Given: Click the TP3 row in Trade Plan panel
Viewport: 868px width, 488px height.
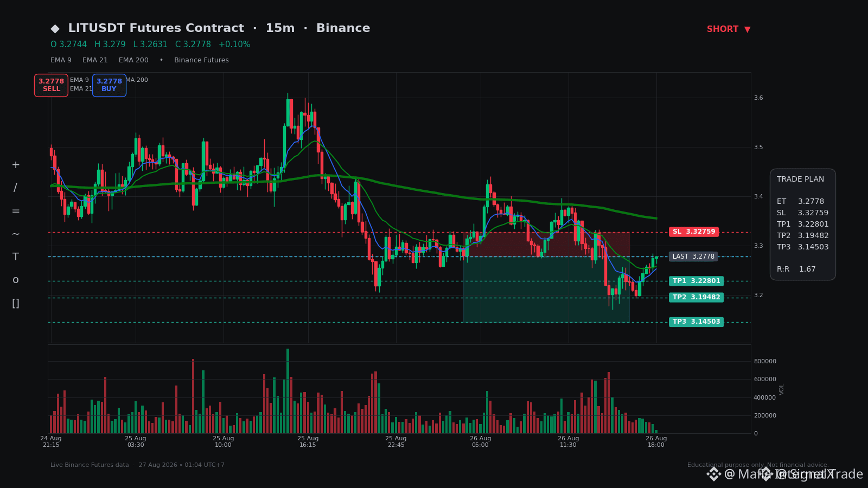Looking at the screenshot, I should point(802,247).
